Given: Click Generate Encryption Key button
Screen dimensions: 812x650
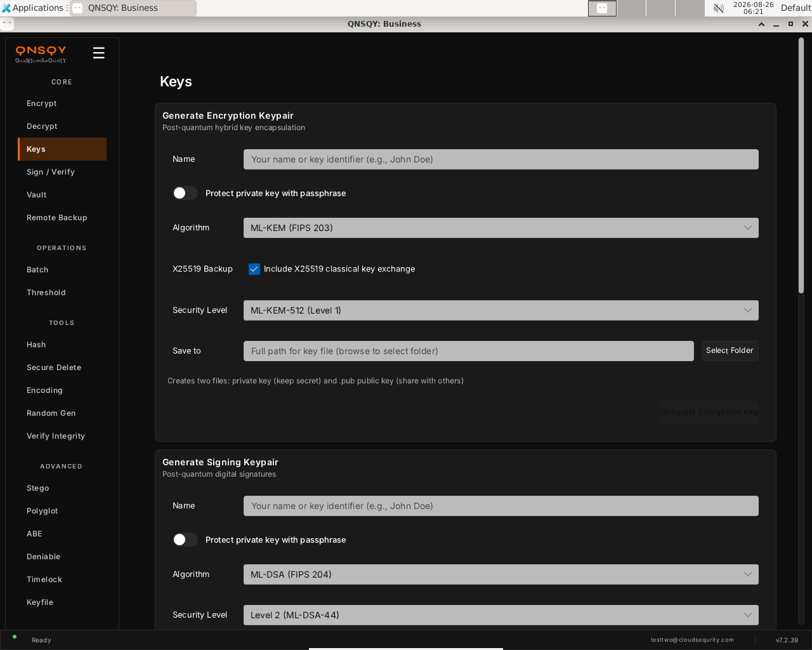Looking at the screenshot, I should click(x=709, y=412).
